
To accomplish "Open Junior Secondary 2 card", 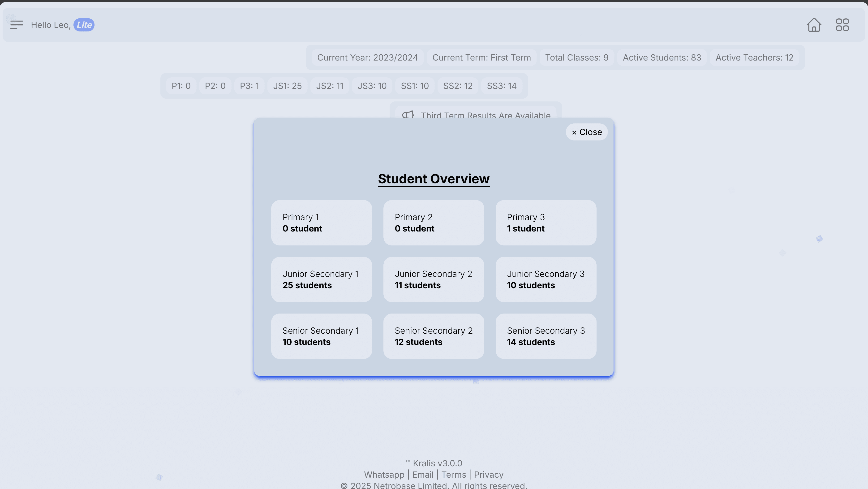I will point(434,279).
